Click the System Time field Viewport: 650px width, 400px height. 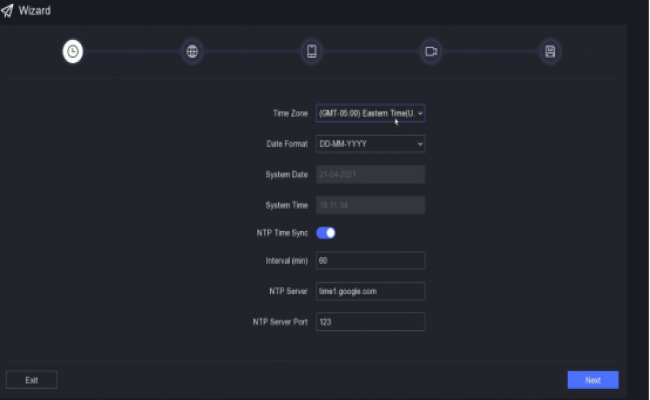(x=371, y=205)
